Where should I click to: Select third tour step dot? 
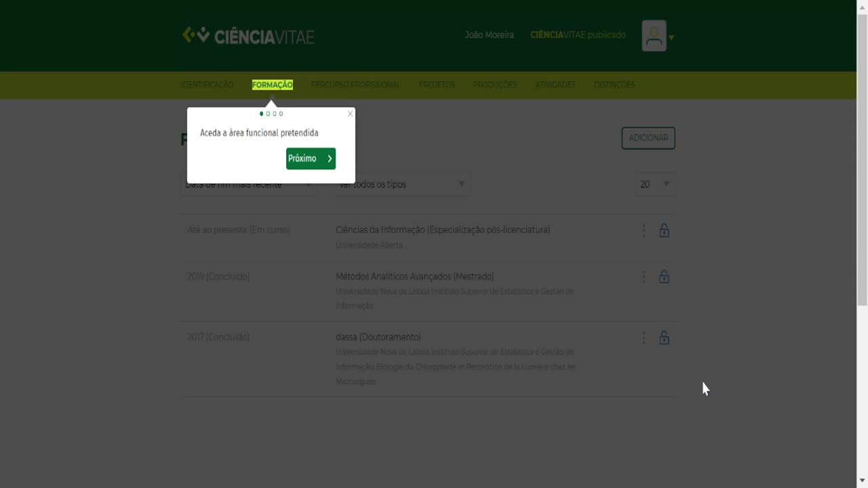coord(275,114)
